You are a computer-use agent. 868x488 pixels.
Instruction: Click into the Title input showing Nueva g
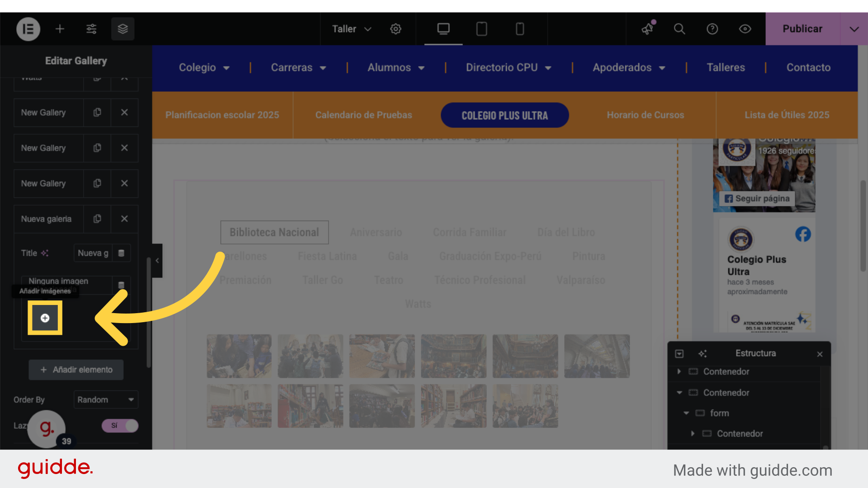click(x=93, y=253)
